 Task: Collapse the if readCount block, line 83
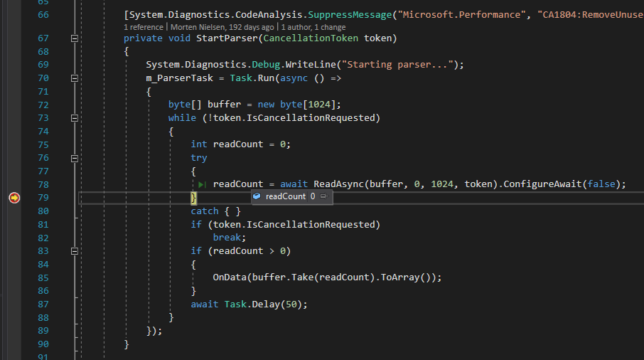(75, 251)
